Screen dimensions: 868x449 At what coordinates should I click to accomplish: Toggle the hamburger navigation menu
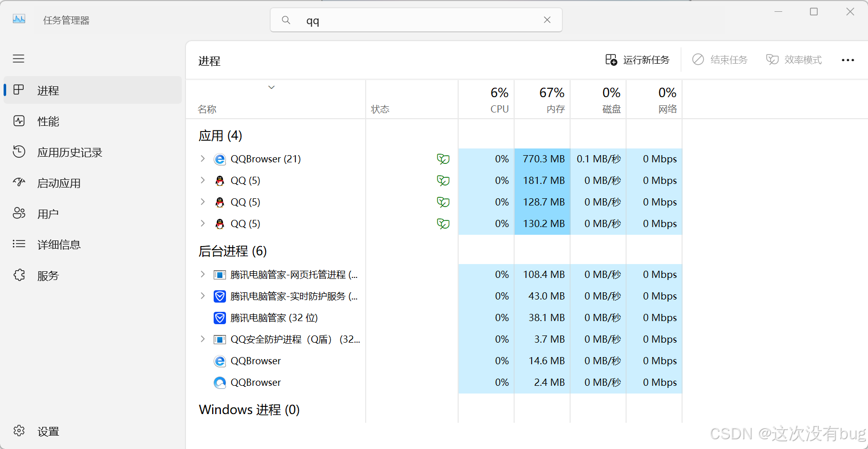[x=18, y=59]
